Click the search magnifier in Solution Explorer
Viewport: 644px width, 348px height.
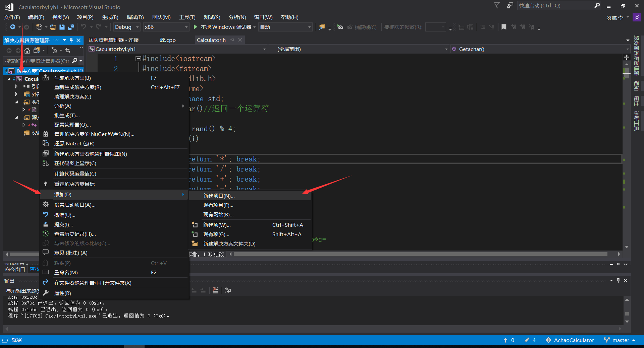coord(75,61)
